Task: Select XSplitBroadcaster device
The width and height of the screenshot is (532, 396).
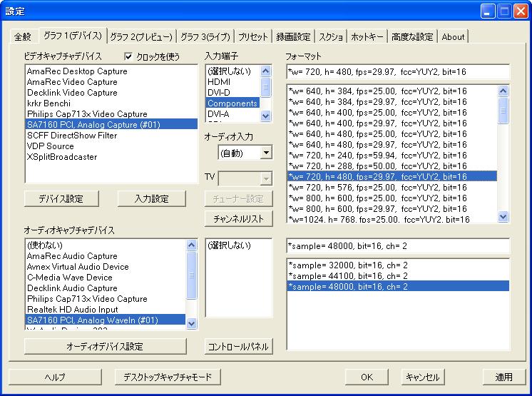Action: tap(111, 157)
